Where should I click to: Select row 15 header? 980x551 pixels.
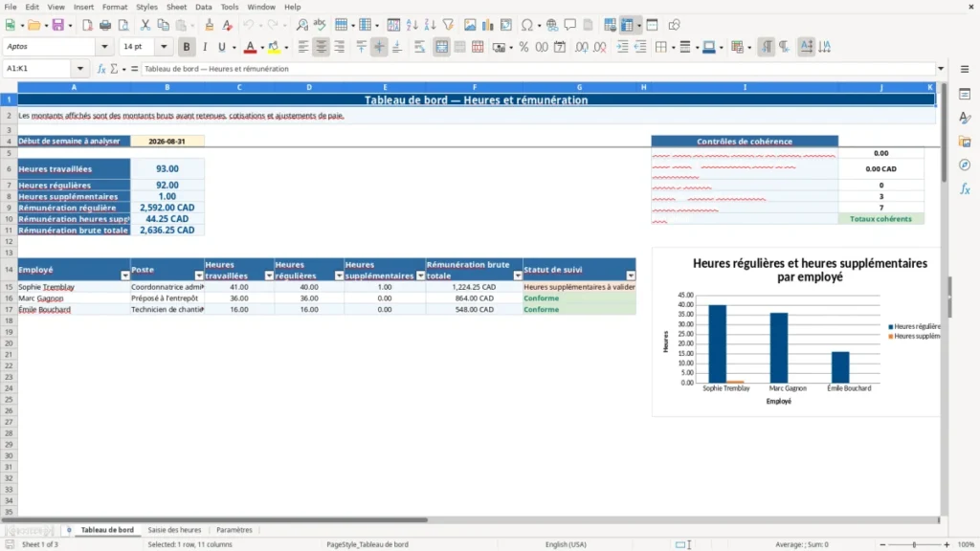pos(9,287)
